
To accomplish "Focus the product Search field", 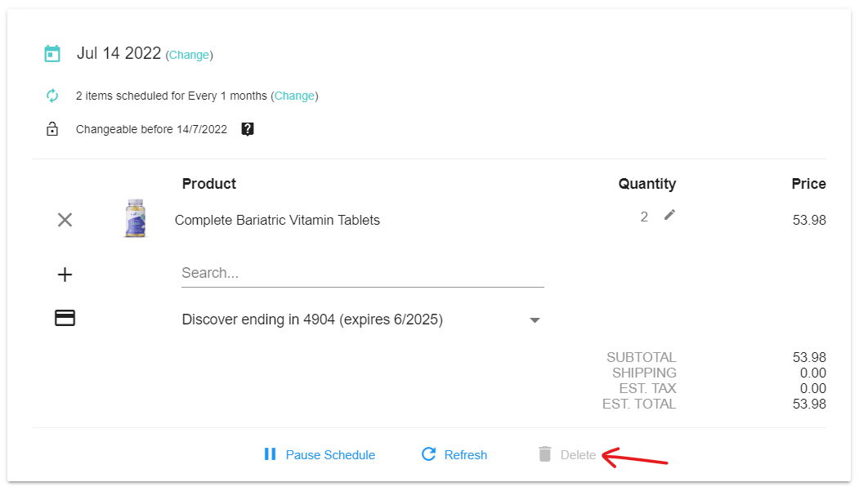I will coord(362,273).
